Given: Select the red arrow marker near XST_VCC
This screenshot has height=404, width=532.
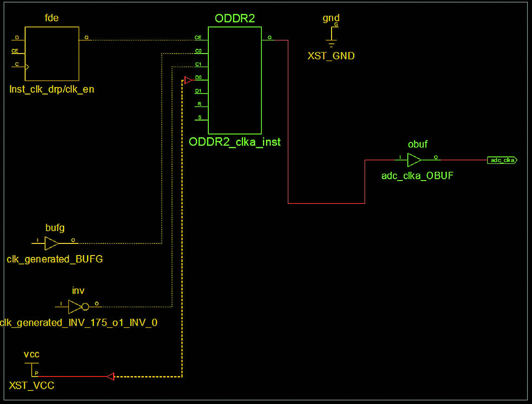Looking at the screenshot, I should coord(110,376).
